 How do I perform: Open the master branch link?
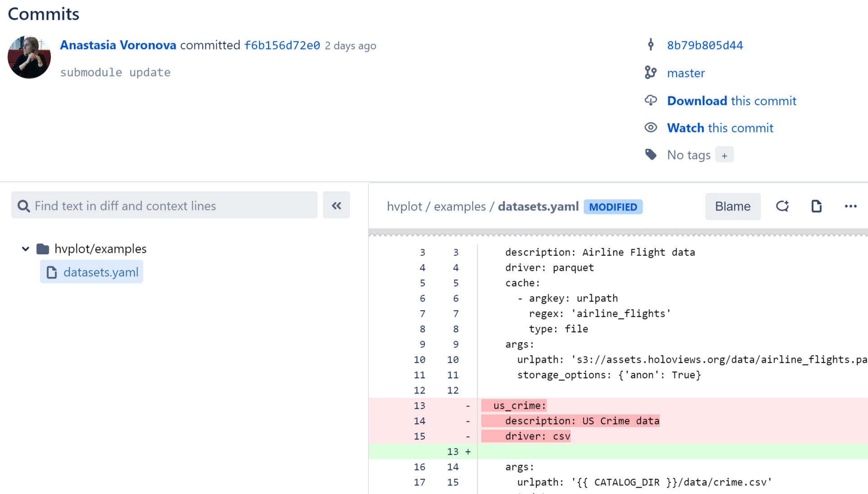pos(686,73)
